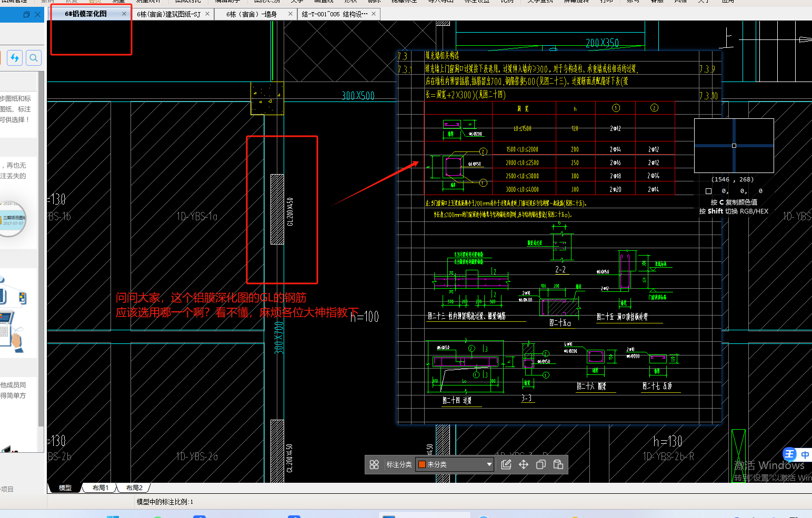Click the copy annotation icon
Viewport: 812px width, 518px height.
click(x=541, y=464)
